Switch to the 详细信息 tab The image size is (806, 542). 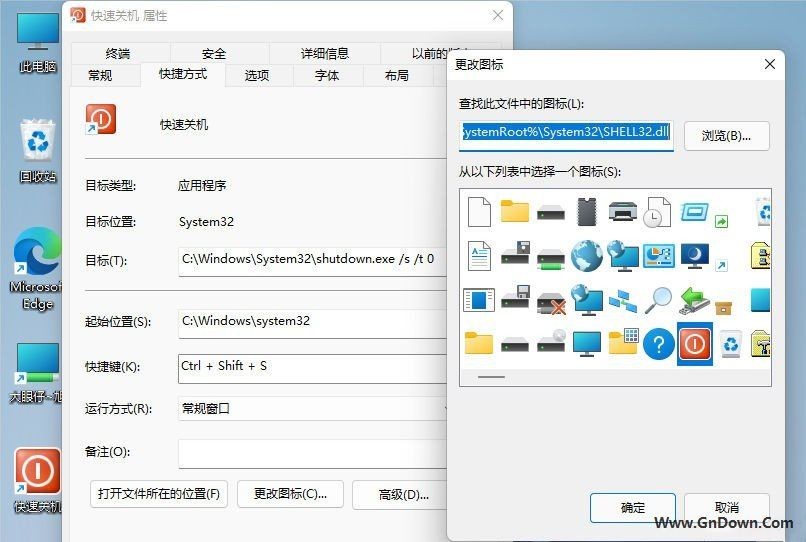[x=324, y=53]
